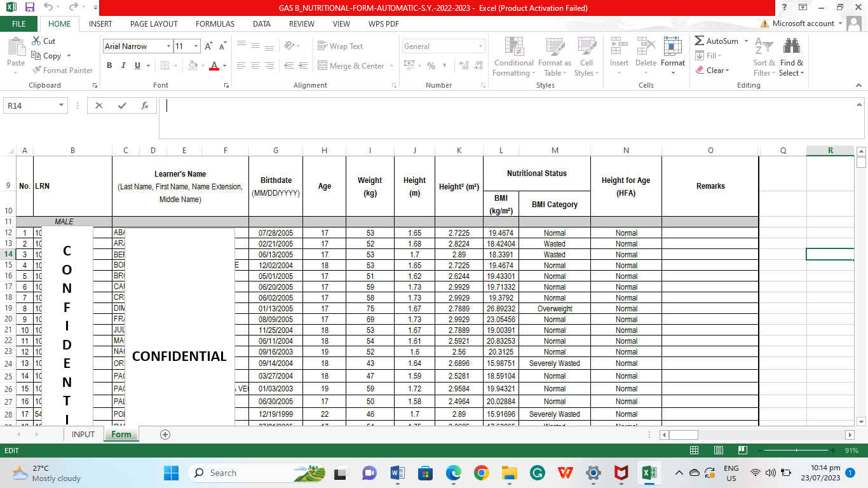Apply the red font color
Viewport: 868px width, 488px height.
tap(214, 65)
